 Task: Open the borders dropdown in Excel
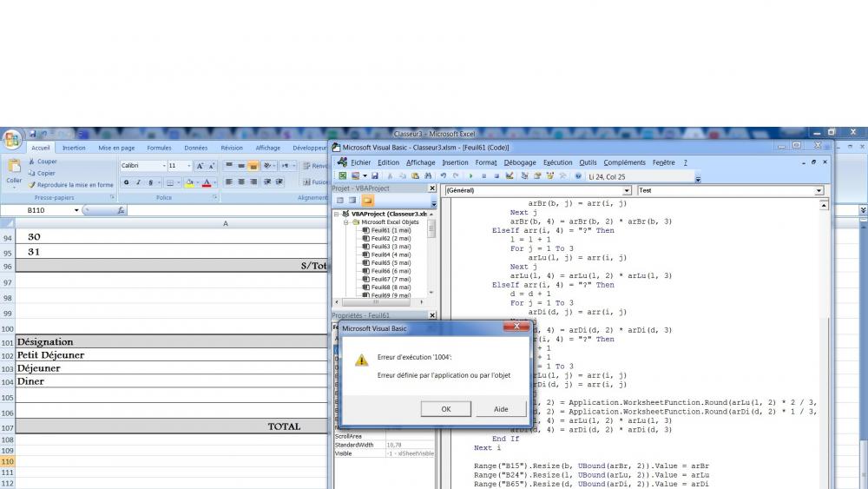pos(178,182)
